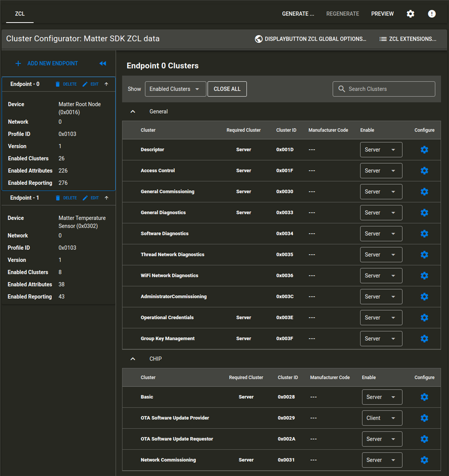Screen dimensions: 449x476
Task: Configure the General Commissioning cluster gear
Action: tap(424, 191)
